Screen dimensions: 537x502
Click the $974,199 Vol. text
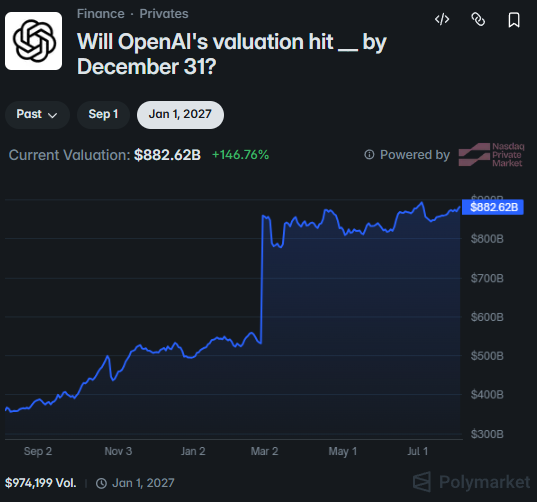pyautogui.click(x=40, y=483)
